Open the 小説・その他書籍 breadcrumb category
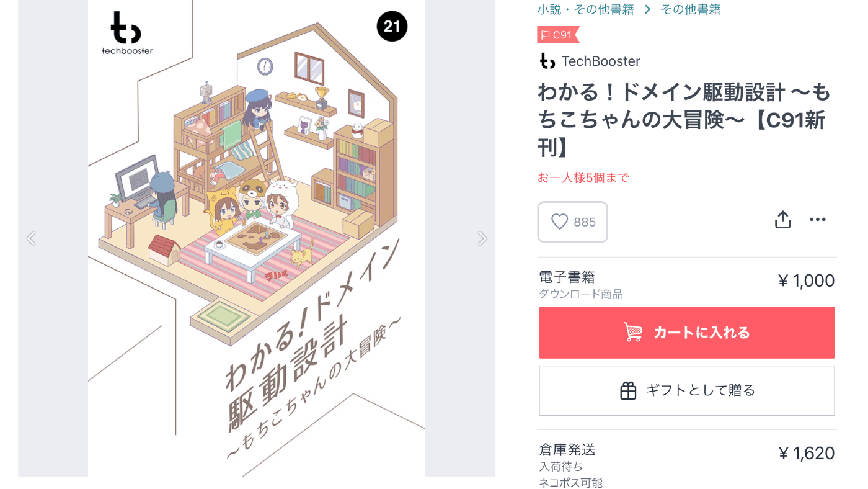868x489 pixels. tap(586, 9)
